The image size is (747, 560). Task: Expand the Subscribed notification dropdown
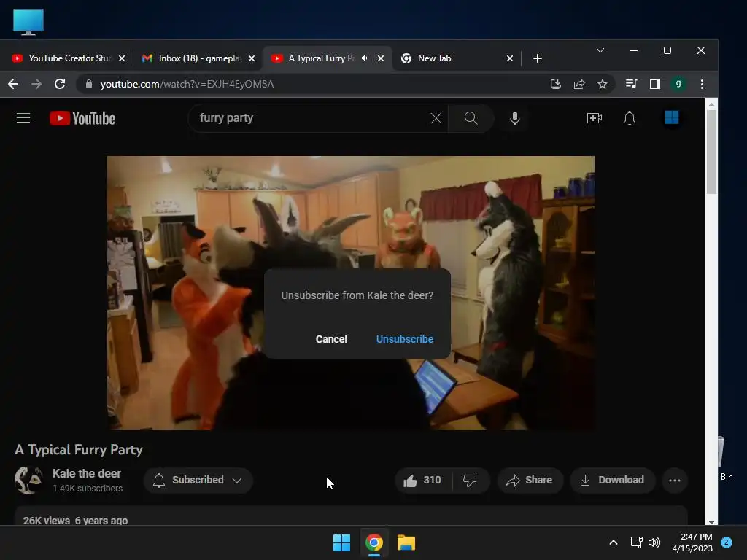click(x=198, y=480)
